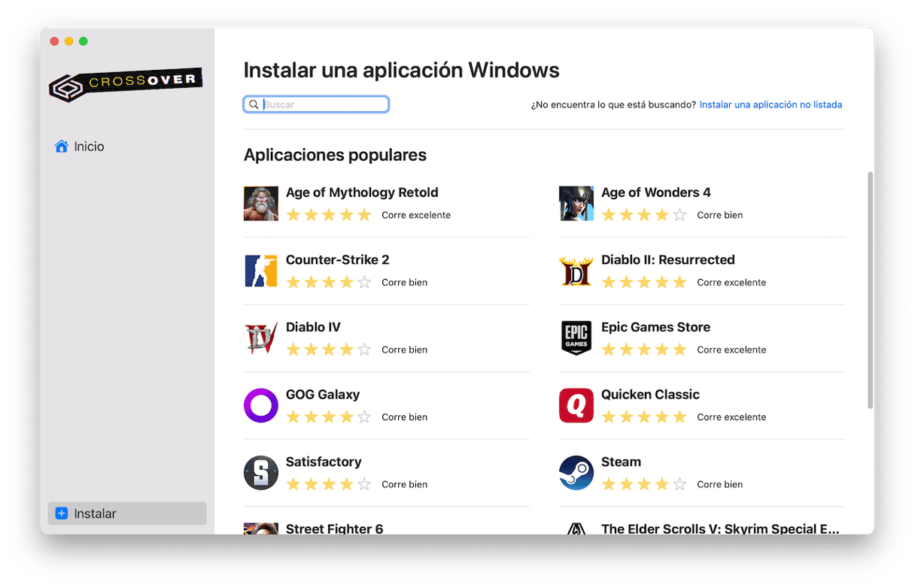The image size is (915, 588).
Task: Click "Corre excelente" under Epic Games Store
Action: 731,350
